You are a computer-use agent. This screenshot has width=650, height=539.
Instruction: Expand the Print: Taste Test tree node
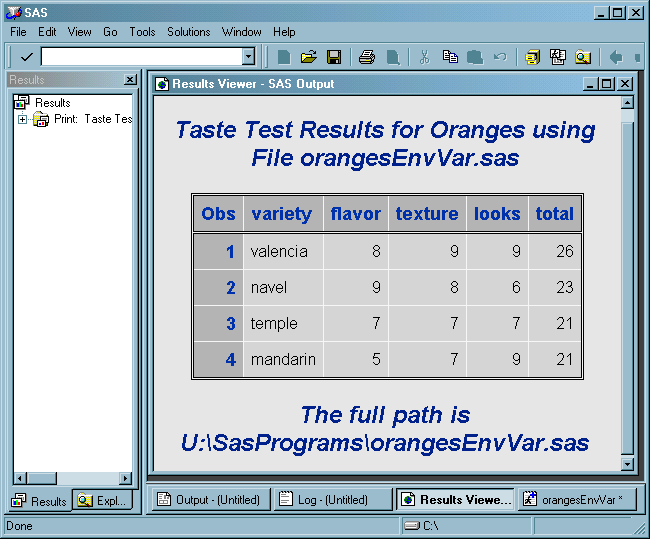click(22, 119)
